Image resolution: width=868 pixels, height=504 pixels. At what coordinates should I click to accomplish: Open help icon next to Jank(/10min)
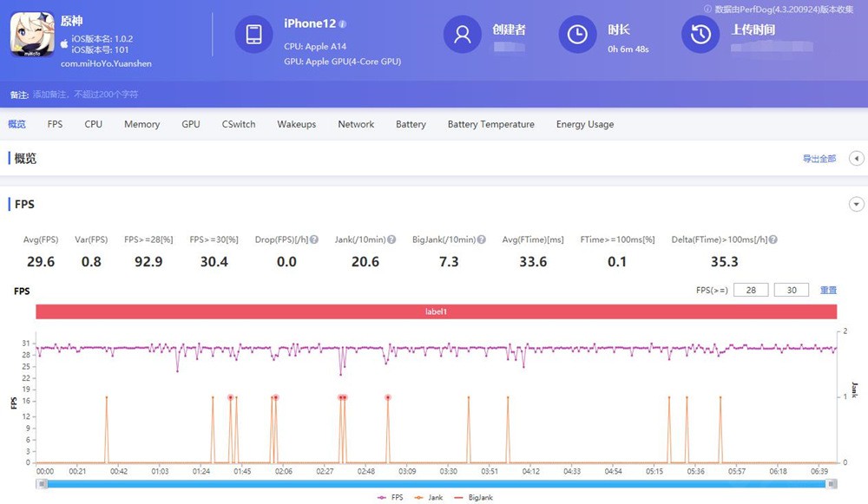point(391,240)
